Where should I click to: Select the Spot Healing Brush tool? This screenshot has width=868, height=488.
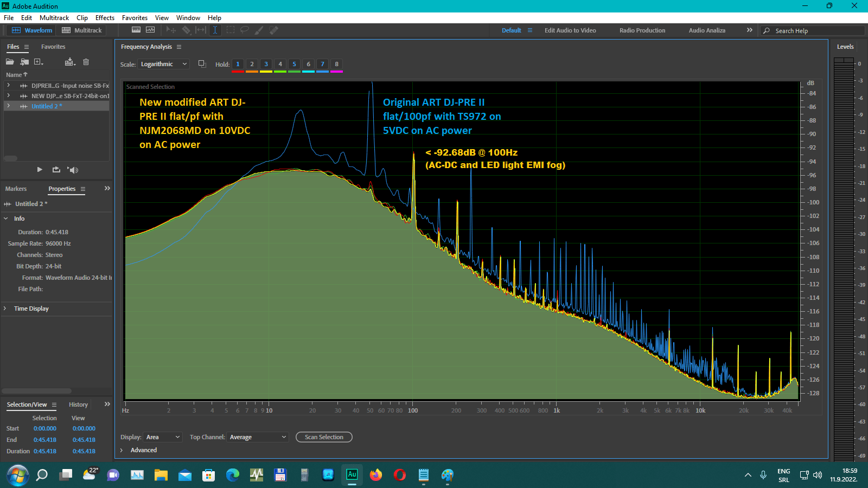[274, 30]
